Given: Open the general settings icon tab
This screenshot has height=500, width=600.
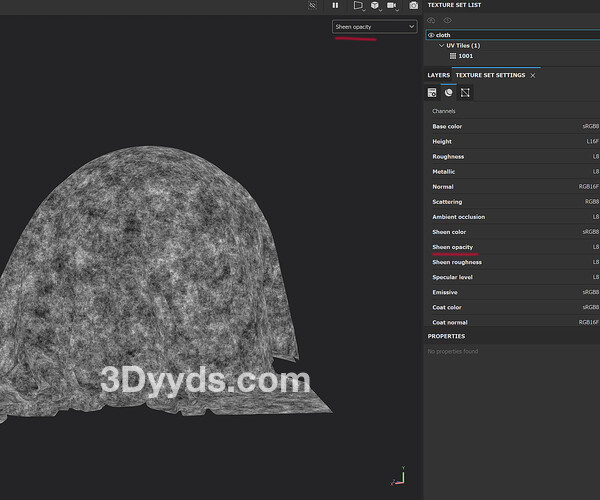Looking at the screenshot, I should (x=433, y=92).
